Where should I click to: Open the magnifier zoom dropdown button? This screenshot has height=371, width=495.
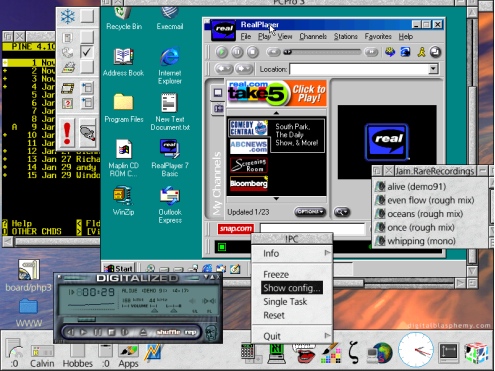click(x=341, y=212)
